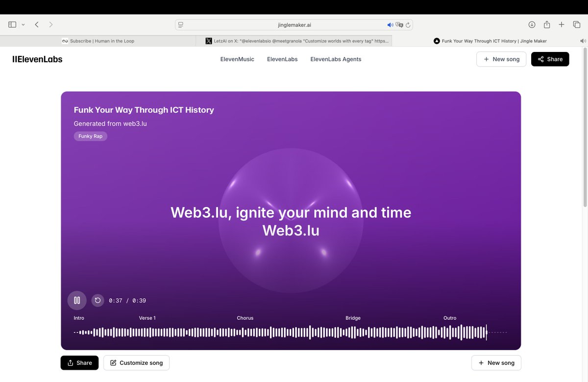Click the lyric line Web3.lu, ignite your mind
Viewport: 588px width, 382px height.
[x=291, y=213]
